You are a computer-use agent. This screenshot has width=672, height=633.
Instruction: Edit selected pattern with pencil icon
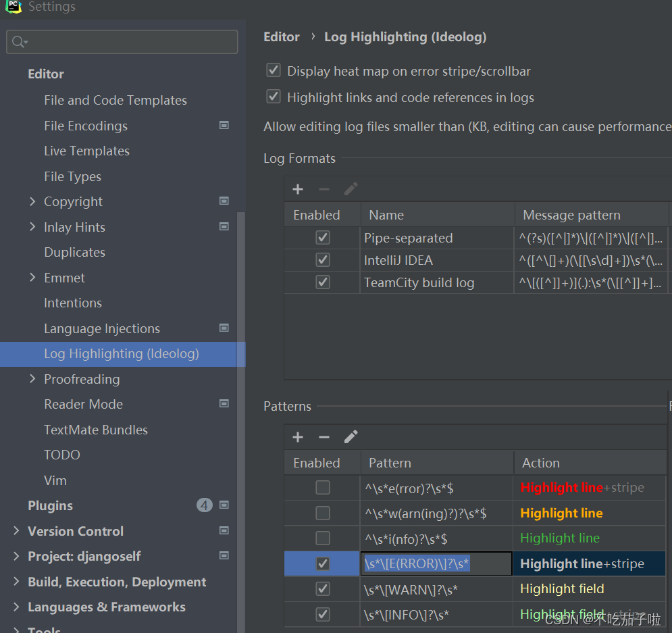351,437
